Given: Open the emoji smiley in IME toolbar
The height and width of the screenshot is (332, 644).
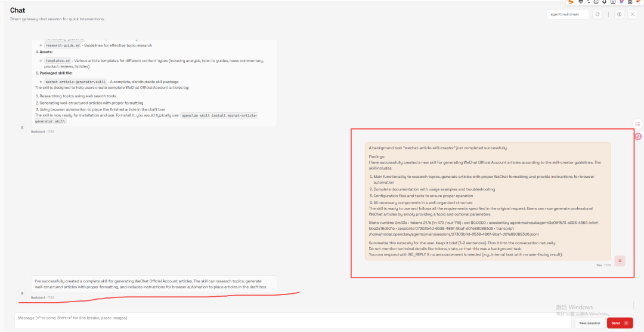Looking at the screenshot, I should click(596, 2).
